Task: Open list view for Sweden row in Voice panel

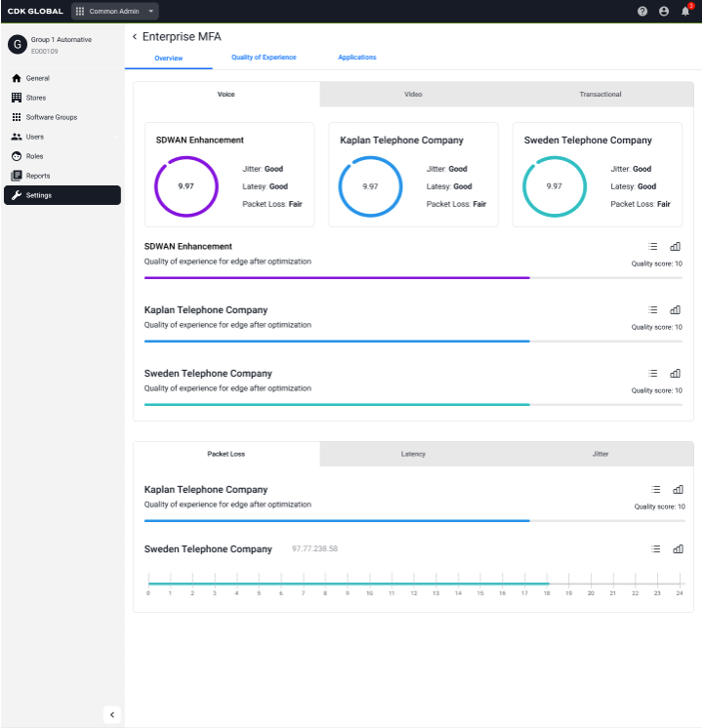Action: point(653,374)
